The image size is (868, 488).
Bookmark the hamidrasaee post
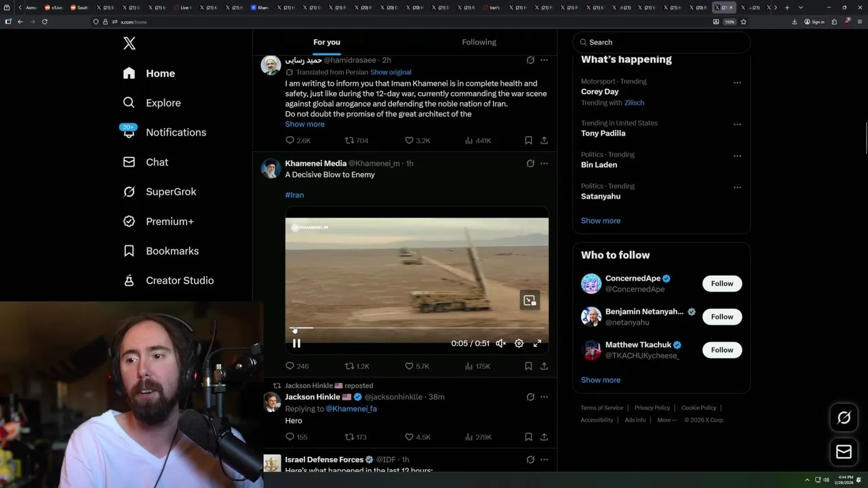tap(528, 140)
